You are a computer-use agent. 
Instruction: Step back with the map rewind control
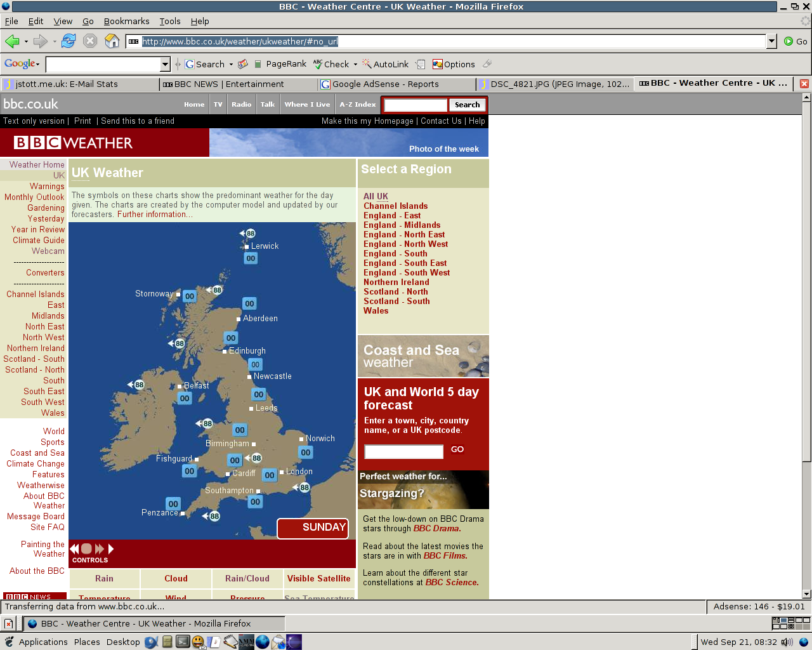(74, 549)
